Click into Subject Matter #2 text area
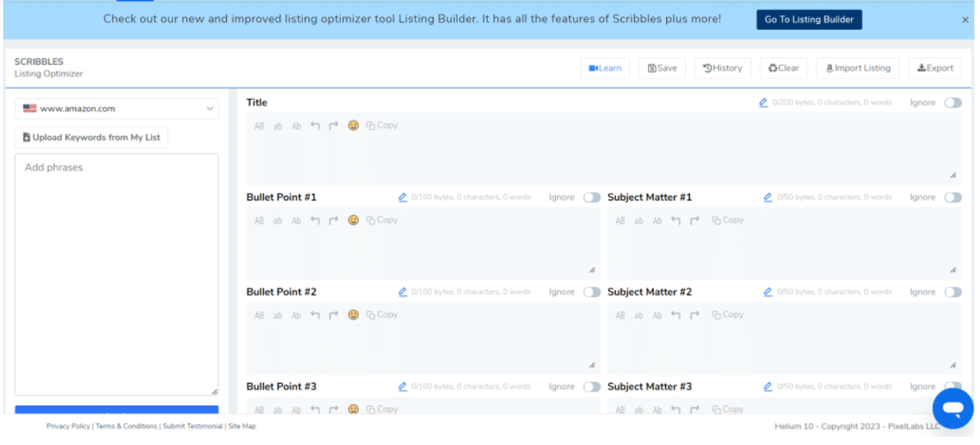The width and height of the screenshot is (980, 445). 785,338
